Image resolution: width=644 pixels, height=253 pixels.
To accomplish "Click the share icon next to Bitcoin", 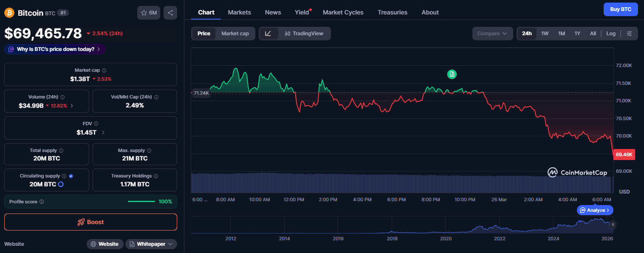I will [170, 13].
